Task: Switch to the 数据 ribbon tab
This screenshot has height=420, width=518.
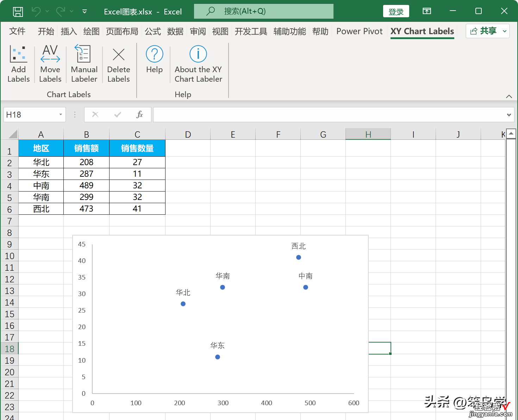Action: [x=175, y=31]
